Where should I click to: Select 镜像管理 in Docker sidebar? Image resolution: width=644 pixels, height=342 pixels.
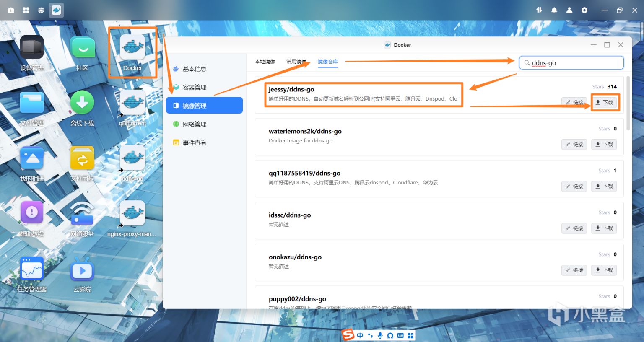pos(204,105)
